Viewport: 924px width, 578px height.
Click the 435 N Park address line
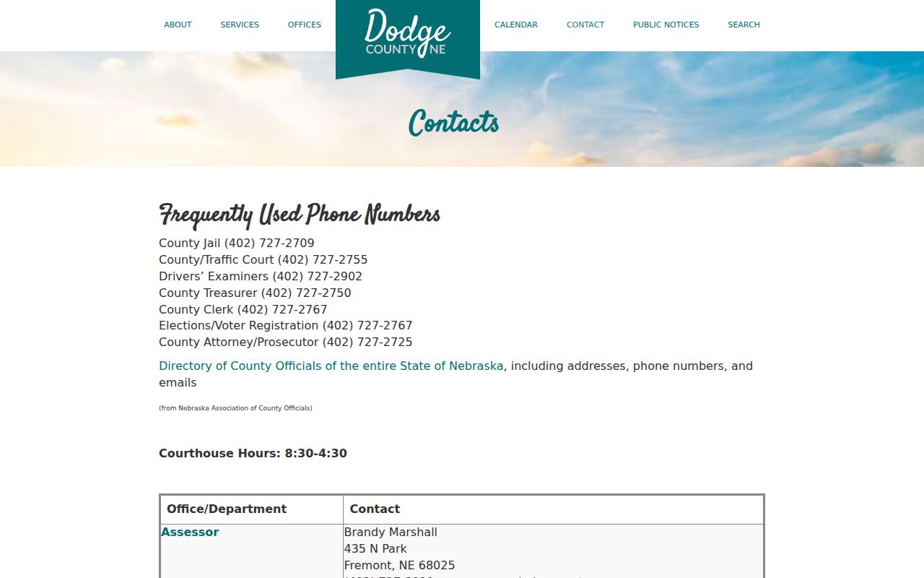click(375, 549)
